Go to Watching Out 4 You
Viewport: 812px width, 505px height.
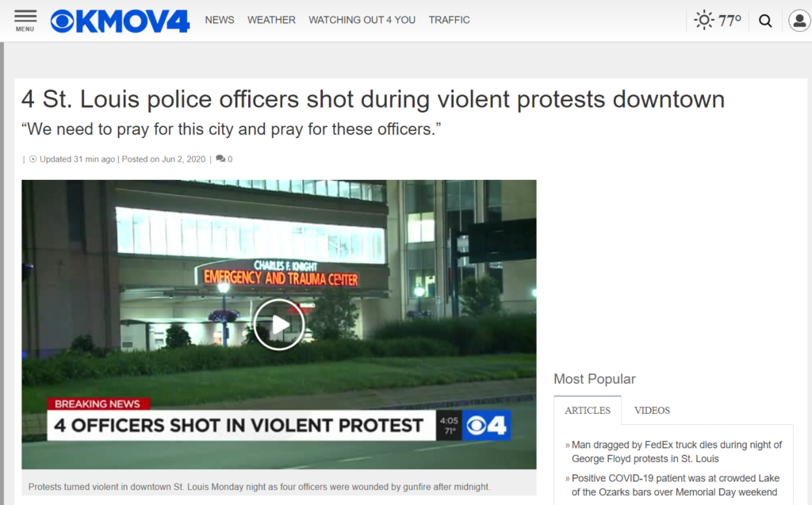pyautogui.click(x=362, y=20)
